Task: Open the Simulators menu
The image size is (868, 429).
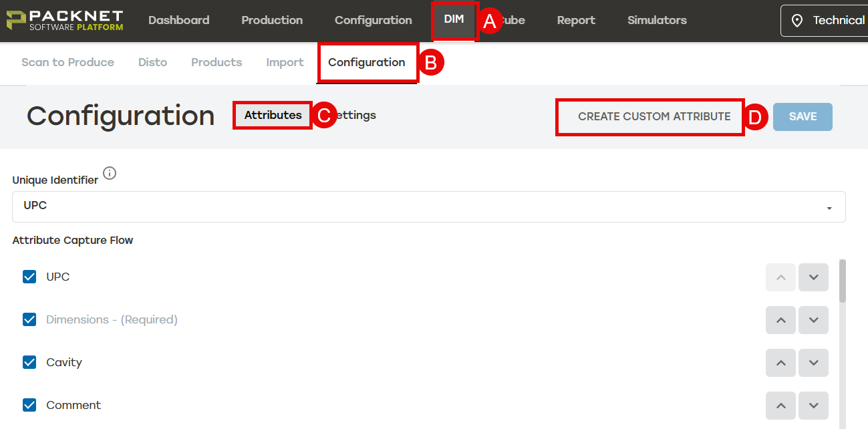Action: click(x=657, y=20)
